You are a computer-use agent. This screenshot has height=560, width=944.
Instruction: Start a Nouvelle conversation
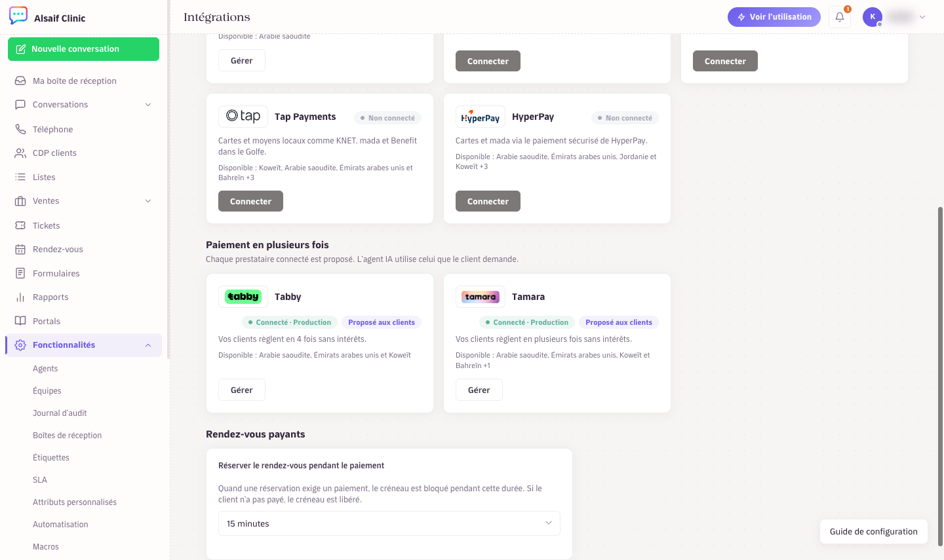tap(83, 49)
